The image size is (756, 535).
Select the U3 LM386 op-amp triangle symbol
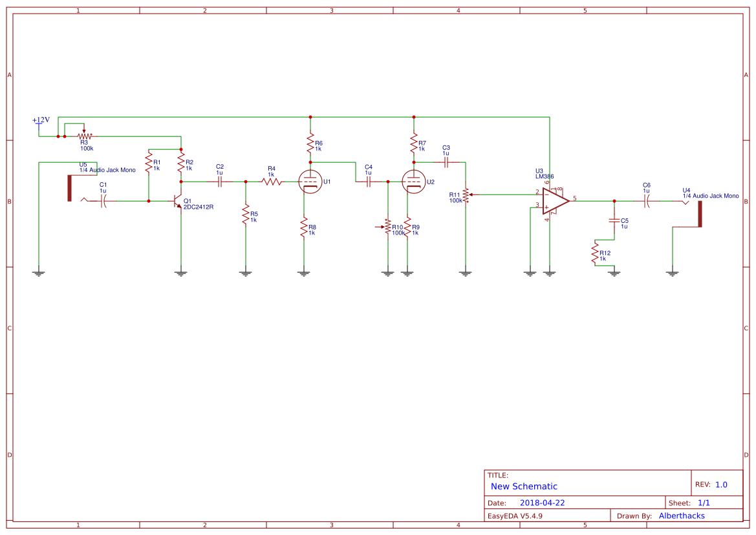[x=553, y=200]
